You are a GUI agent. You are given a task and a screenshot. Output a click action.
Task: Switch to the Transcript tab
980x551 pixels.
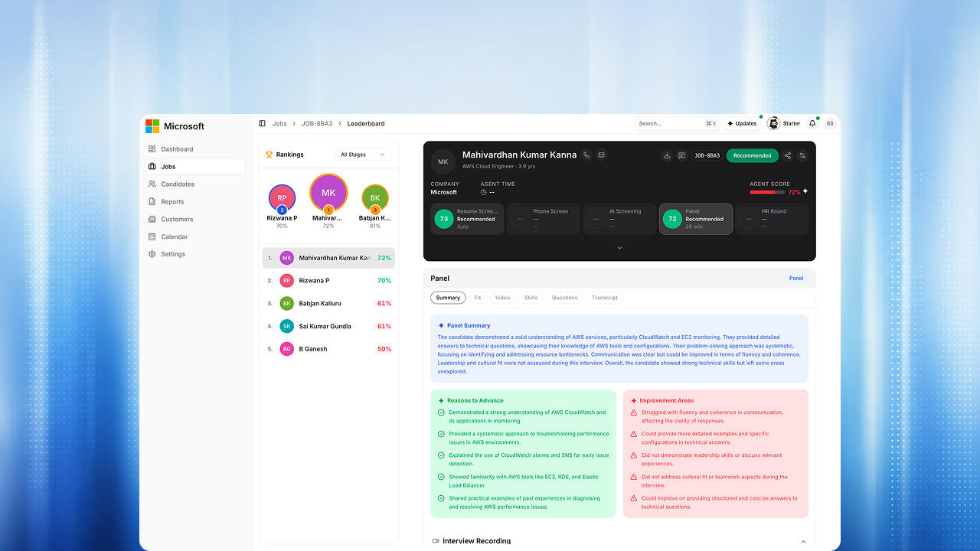tap(605, 298)
